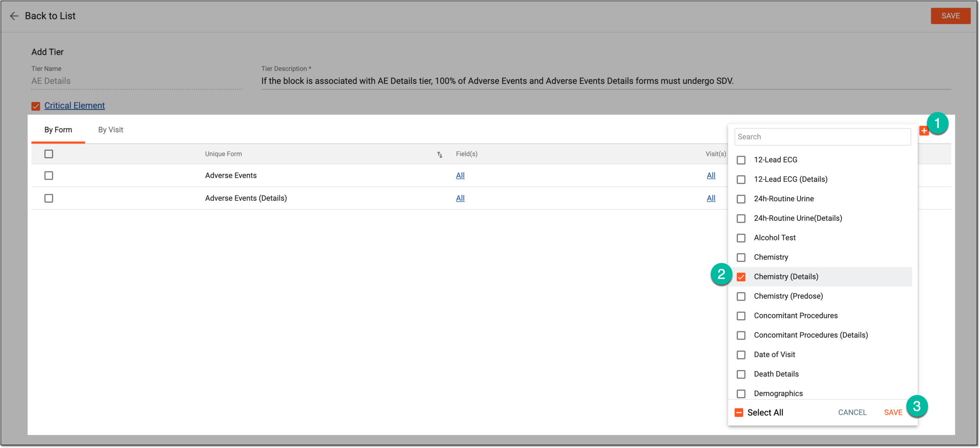Screen dimensions: 980x448
Task: Click the Tier Name field AE Details
Action: [x=137, y=81]
